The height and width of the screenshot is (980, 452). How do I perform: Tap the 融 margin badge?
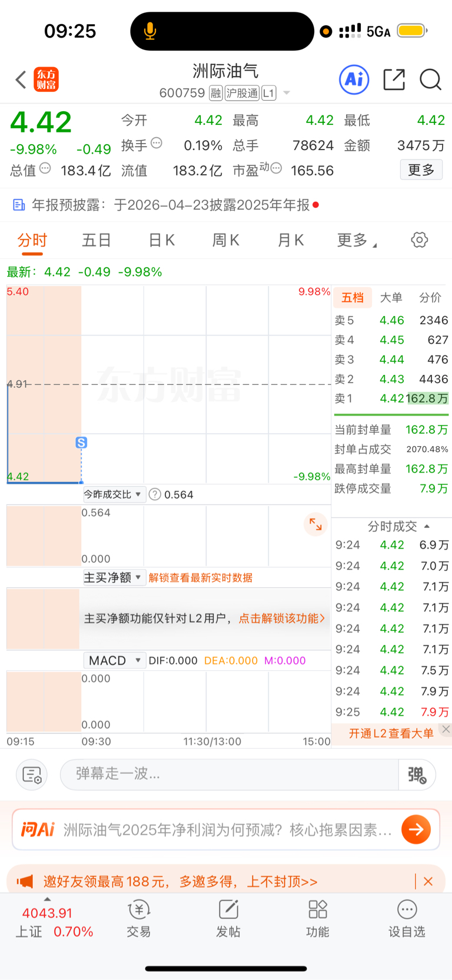pyautogui.click(x=215, y=93)
